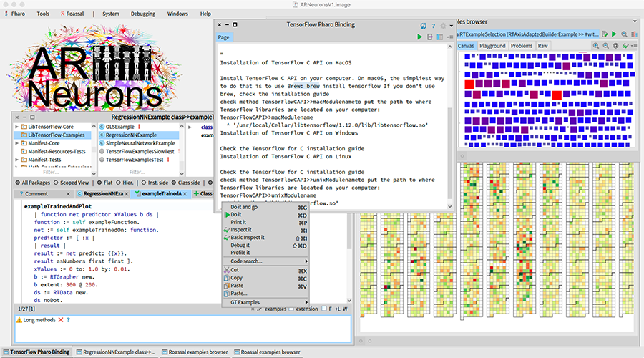Click the green glasses inspect icon on canvas toolbar
The image size is (644, 358).
point(625,46)
